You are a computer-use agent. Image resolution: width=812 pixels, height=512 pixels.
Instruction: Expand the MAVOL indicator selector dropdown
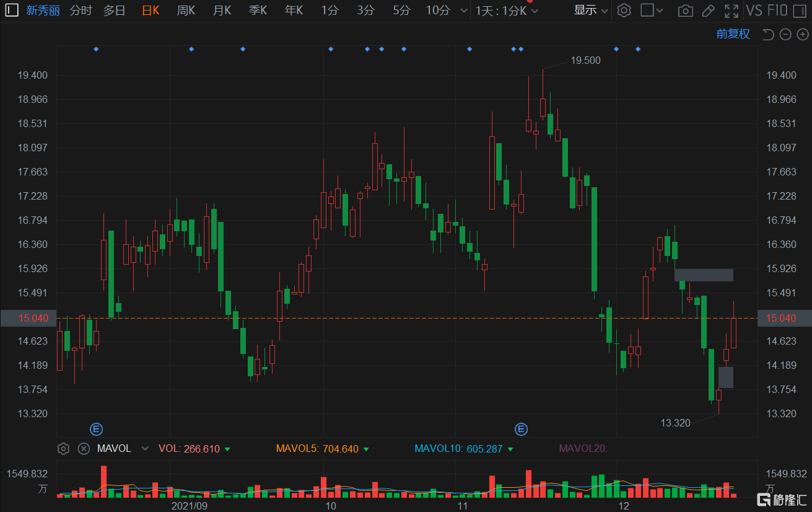pyautogui.click(x=145, y=449)
